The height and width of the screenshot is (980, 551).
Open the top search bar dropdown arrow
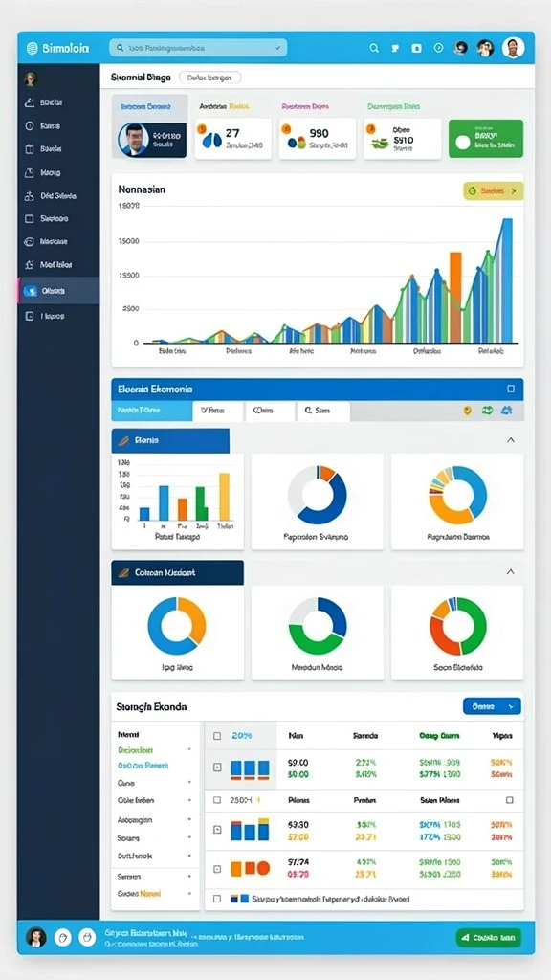coord(278,48)
